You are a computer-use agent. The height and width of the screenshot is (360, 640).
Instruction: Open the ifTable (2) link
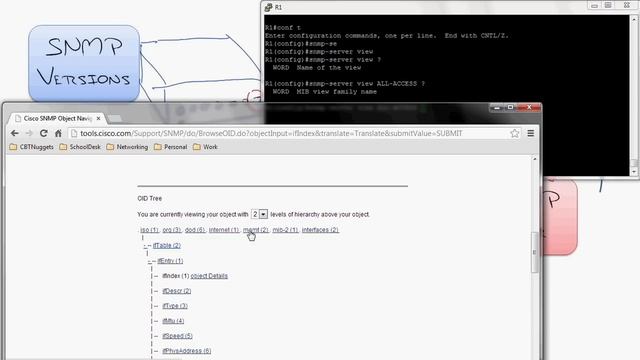(x=167, y=245)
